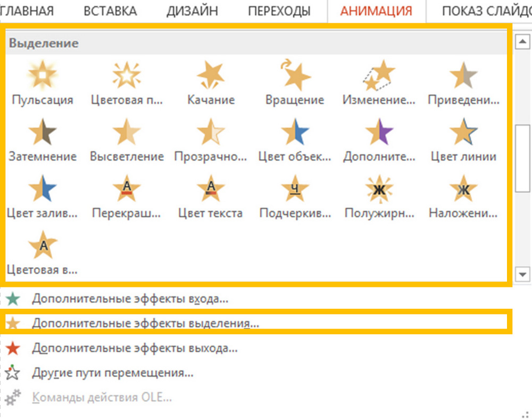Choose the Полужирн... bold flash effect

[x=379, y=197]
